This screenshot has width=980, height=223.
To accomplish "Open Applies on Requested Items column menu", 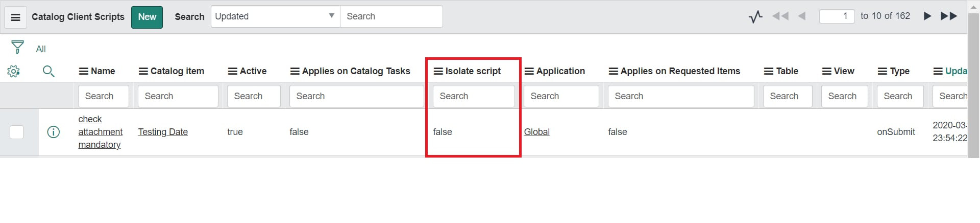I will [x=614, y=71].
